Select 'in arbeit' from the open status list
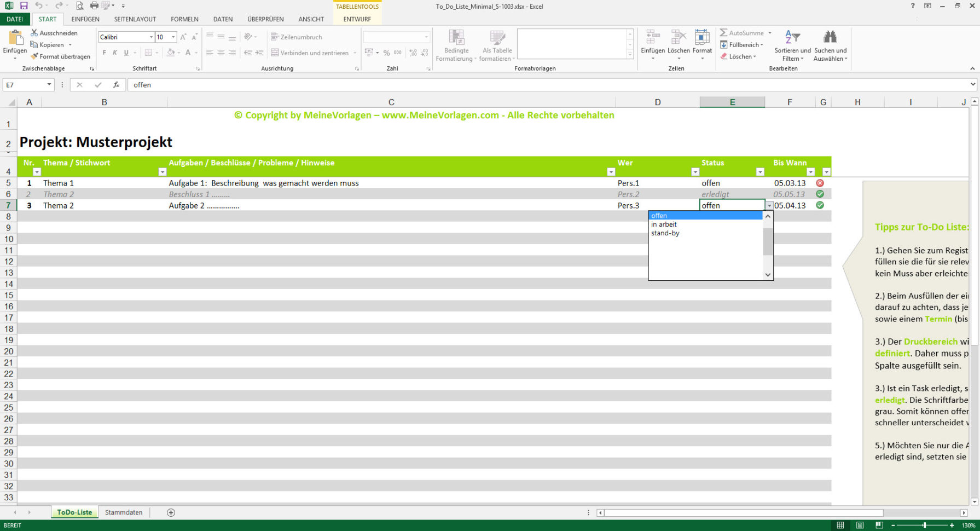980x531 pixels. [663, 224]
